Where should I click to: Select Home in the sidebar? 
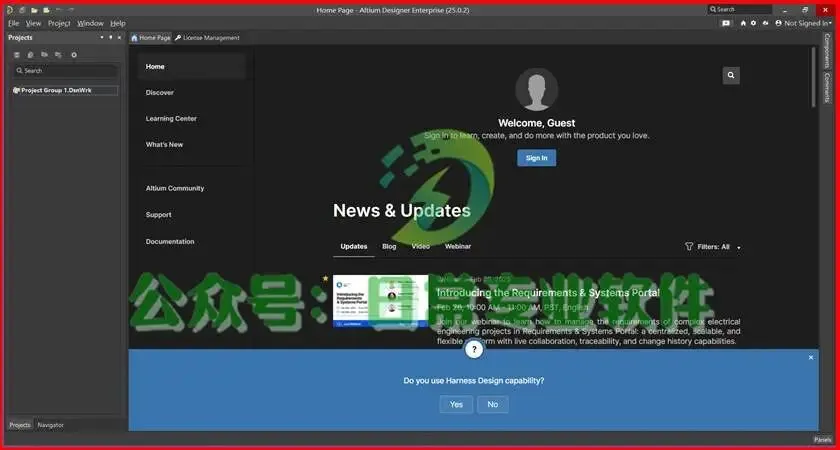tap(192, 66)
